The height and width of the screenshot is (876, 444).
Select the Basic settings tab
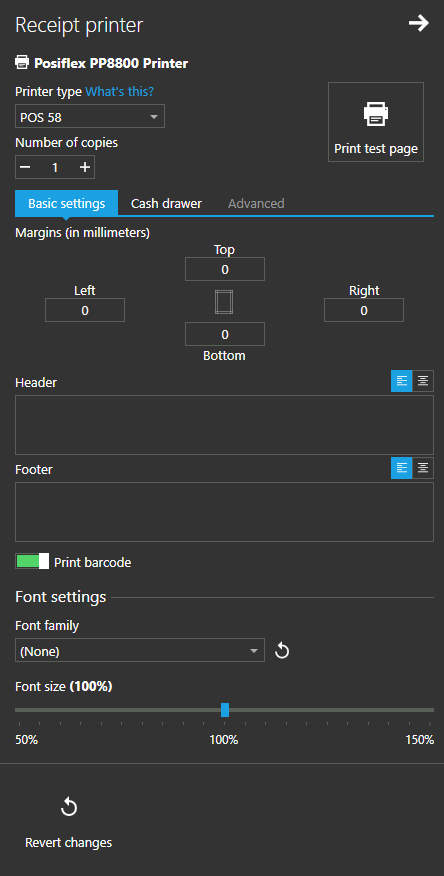pyautogui.click(x=66, y=203)
